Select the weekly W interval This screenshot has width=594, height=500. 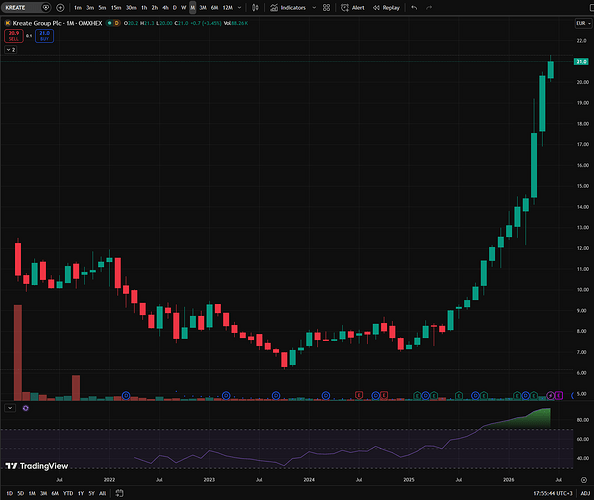[183, 8]
